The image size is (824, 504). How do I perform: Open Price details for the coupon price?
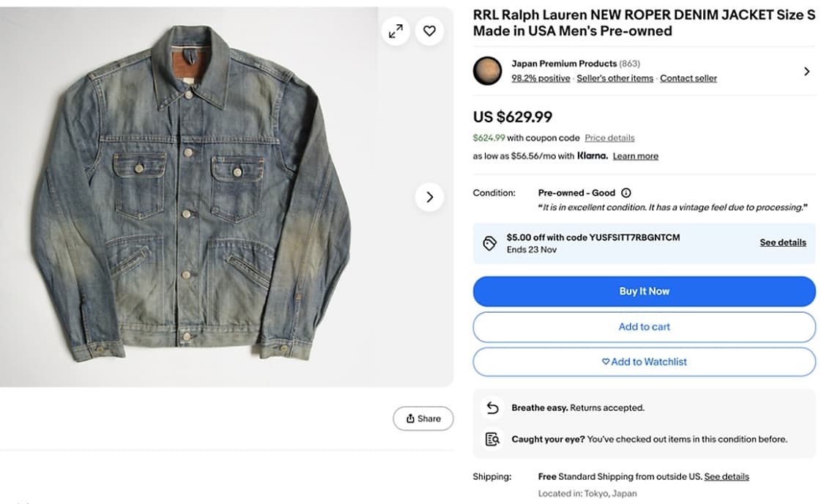click(609, 138)
